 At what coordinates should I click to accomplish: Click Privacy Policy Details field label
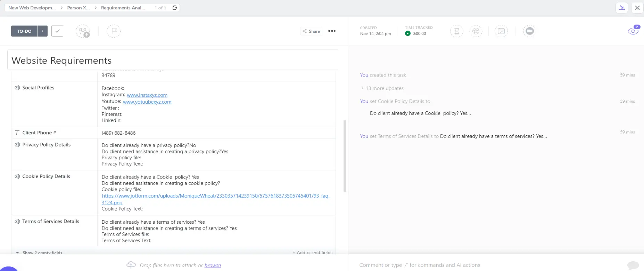coord(47,145)
